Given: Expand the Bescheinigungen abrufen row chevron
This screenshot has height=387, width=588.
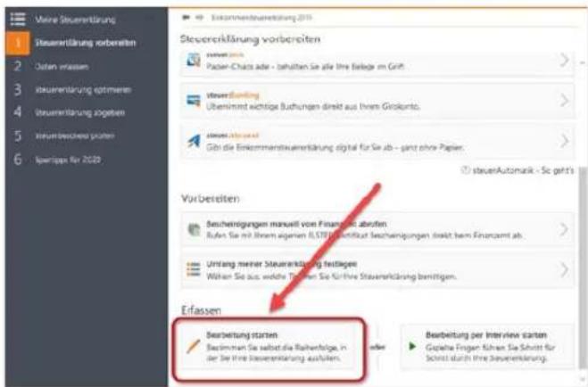Looking at the screenshot, I should click(x=564, y=229).
